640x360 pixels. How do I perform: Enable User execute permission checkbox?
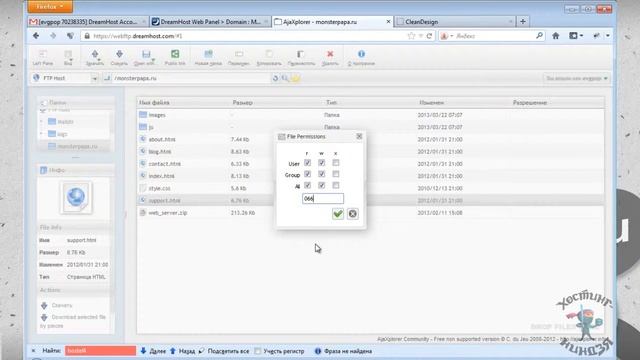coord(336,163)
